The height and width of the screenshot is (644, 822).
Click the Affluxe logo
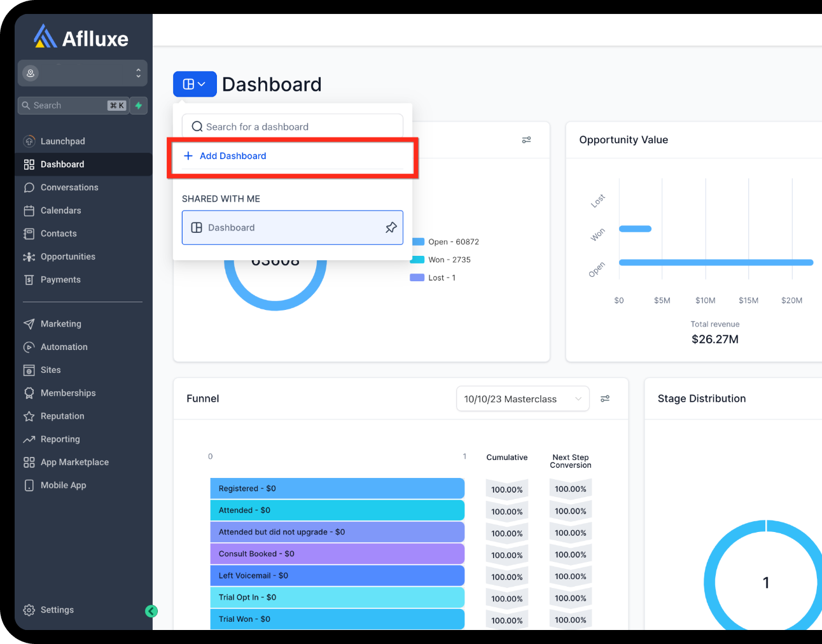tap(81, 38)
